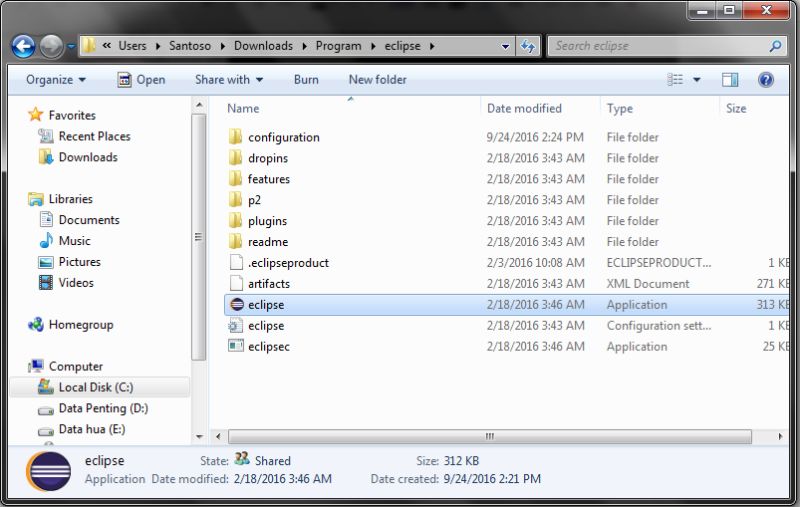Click "9/24/2016 2:24 PM" date cell
The image size is (800, 507).
pos(535,137)
